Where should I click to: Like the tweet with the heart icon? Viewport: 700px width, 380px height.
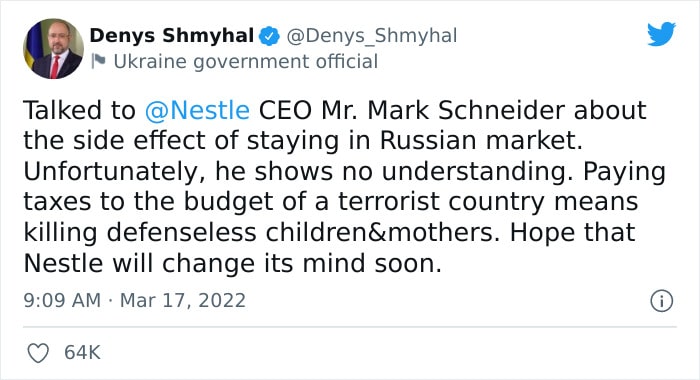tap(38, 353)
